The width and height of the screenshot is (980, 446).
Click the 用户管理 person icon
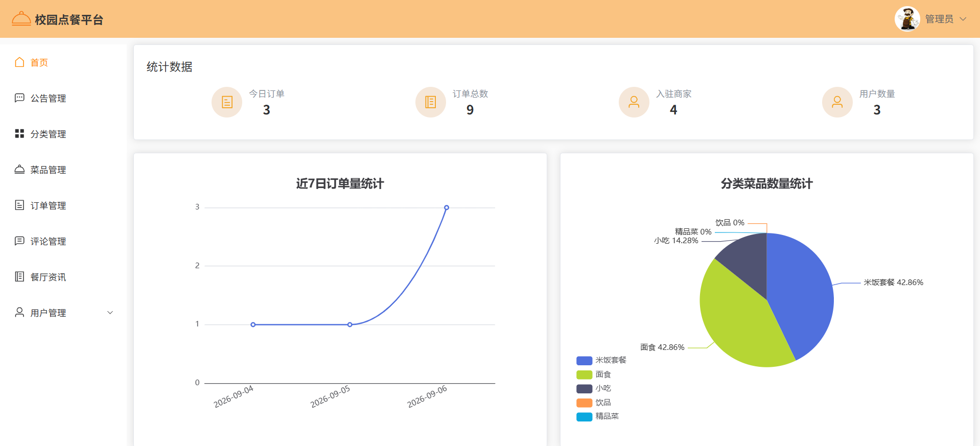[19, 313]
